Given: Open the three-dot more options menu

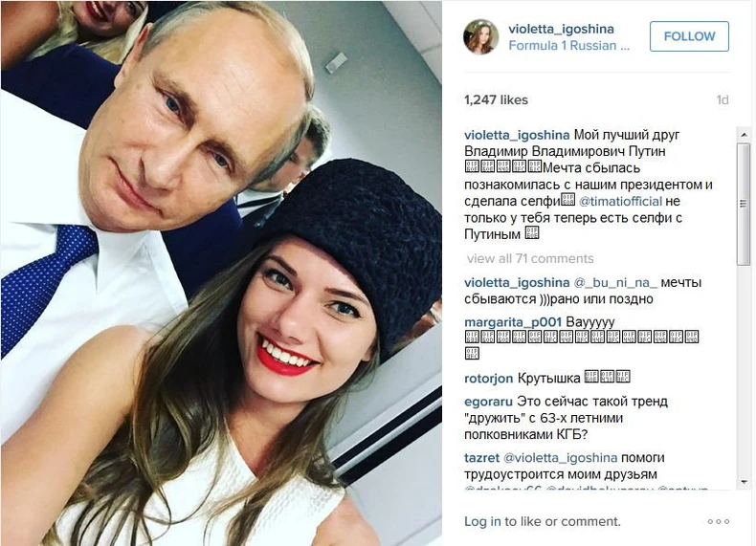Looking at the screenshot, I should click(719, 521).
